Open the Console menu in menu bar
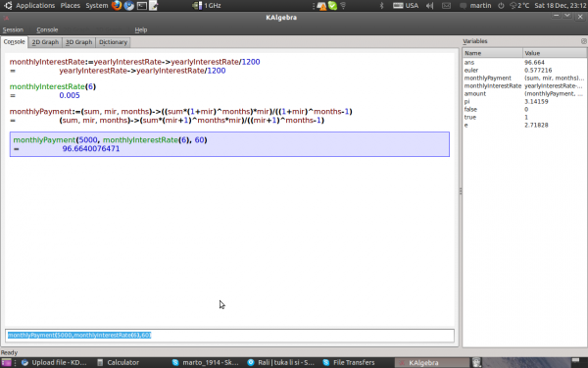The width and height of the screenshot is (588, 368). 47,29
